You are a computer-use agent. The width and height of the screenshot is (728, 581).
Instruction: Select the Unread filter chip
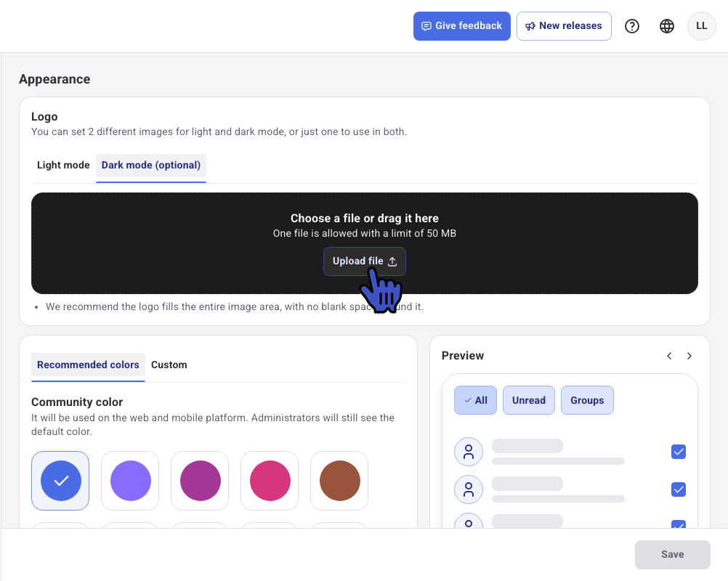[528, 400]
